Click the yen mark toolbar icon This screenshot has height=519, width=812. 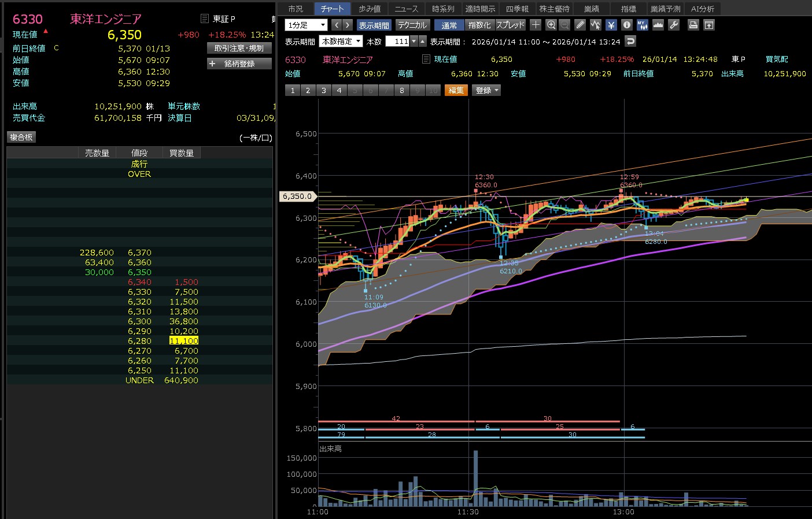tap(611, 25)
